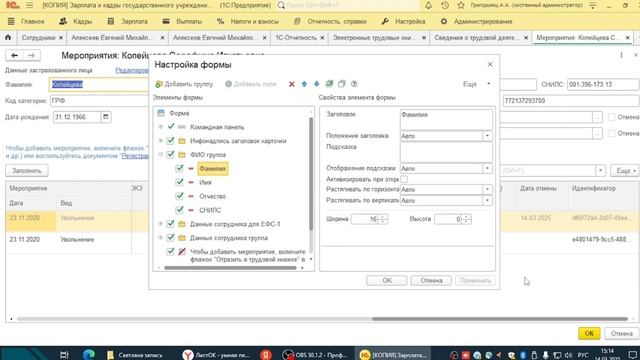Click the Подсказка text field

point(446,152)
